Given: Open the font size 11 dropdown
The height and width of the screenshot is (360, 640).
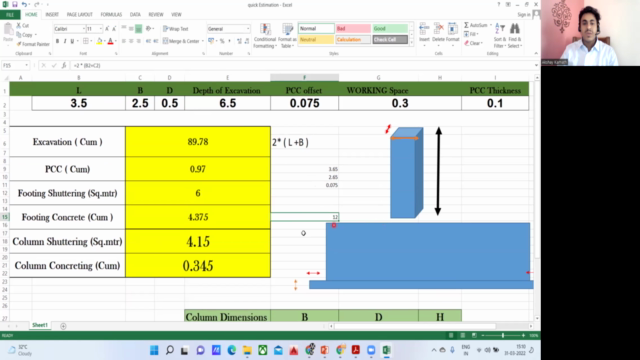Looking at the screenshot, I should (x=100, y=29).
